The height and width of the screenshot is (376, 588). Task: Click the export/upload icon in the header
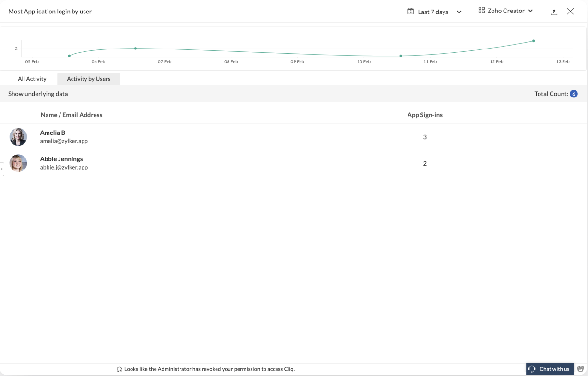click(x=554, y=12)
